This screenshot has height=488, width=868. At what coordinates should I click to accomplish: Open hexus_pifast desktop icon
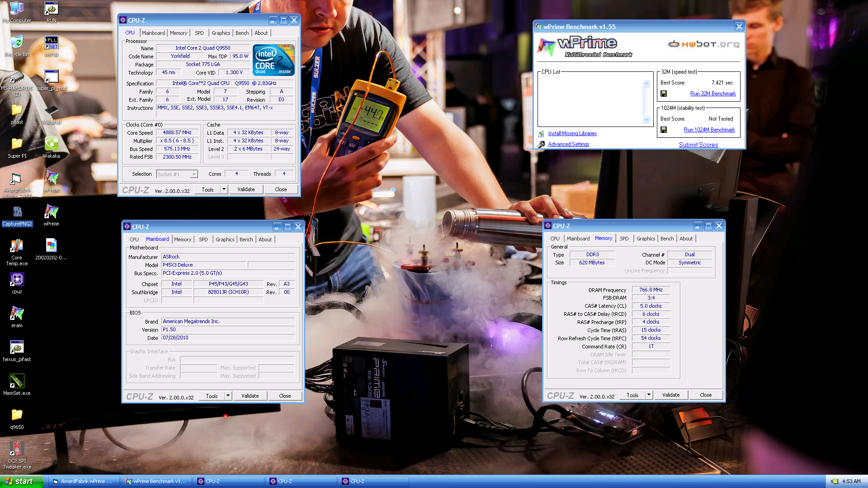17,351
